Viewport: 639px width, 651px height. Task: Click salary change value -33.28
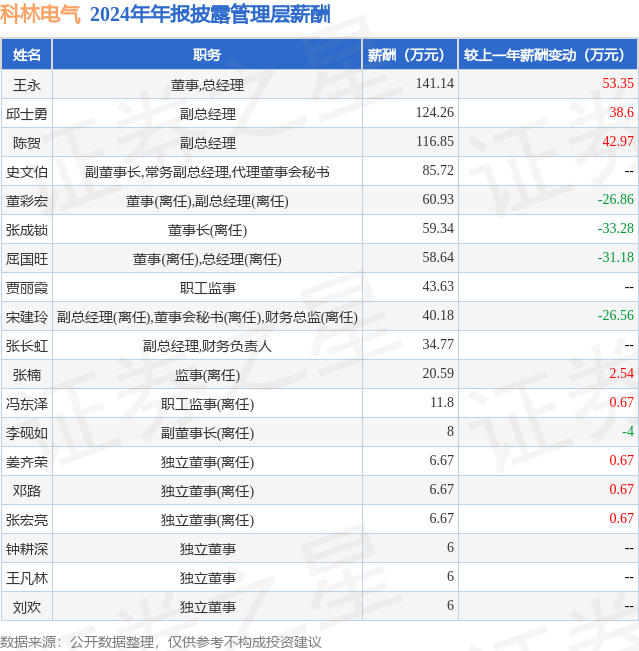(616, 229)
